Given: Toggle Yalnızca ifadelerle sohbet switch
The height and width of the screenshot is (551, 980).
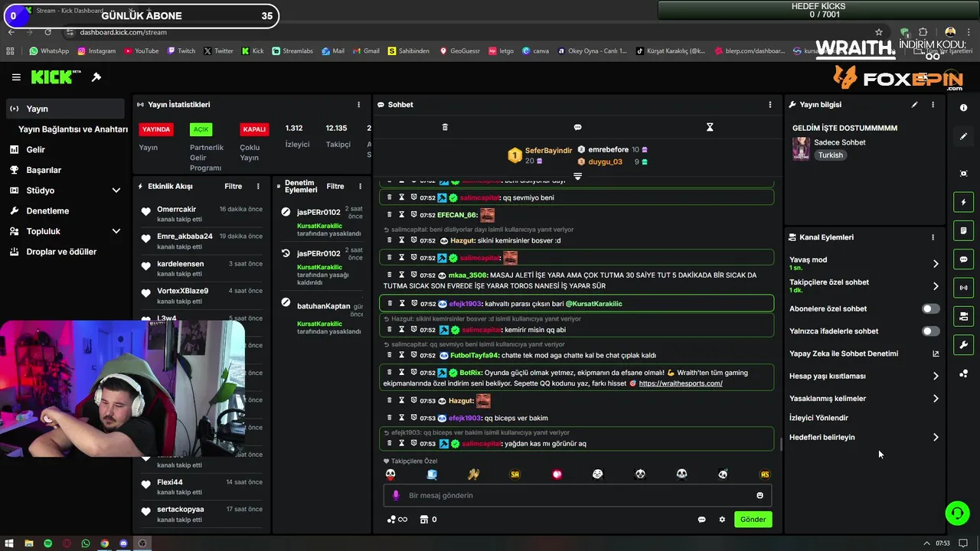Looking at the screenshot, I should click(x=930, y=331).
